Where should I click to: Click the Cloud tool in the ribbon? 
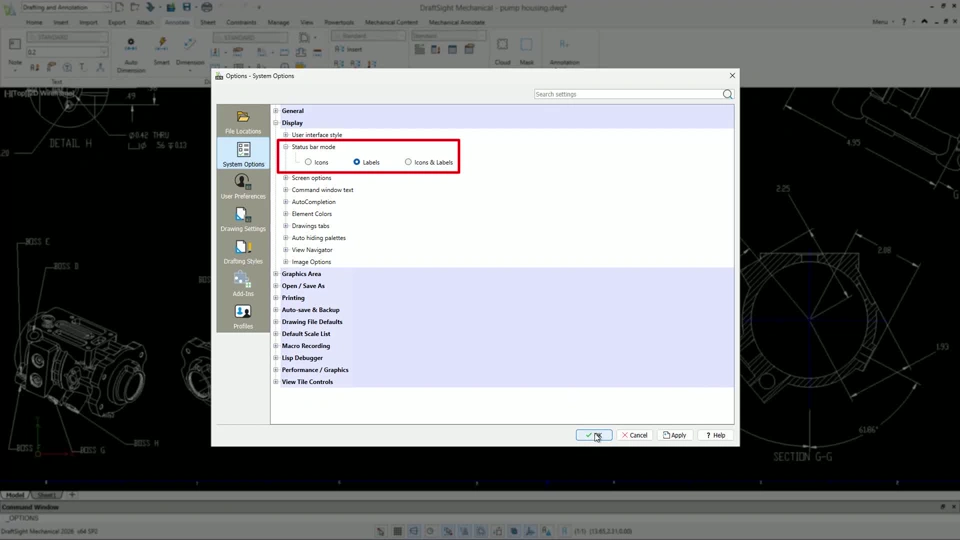coord(502,51)
